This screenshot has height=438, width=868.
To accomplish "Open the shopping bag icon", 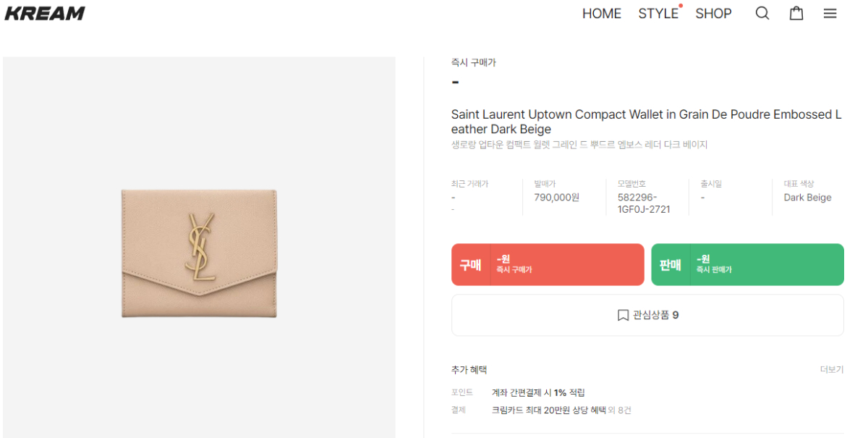I will [x=796, y=13].
